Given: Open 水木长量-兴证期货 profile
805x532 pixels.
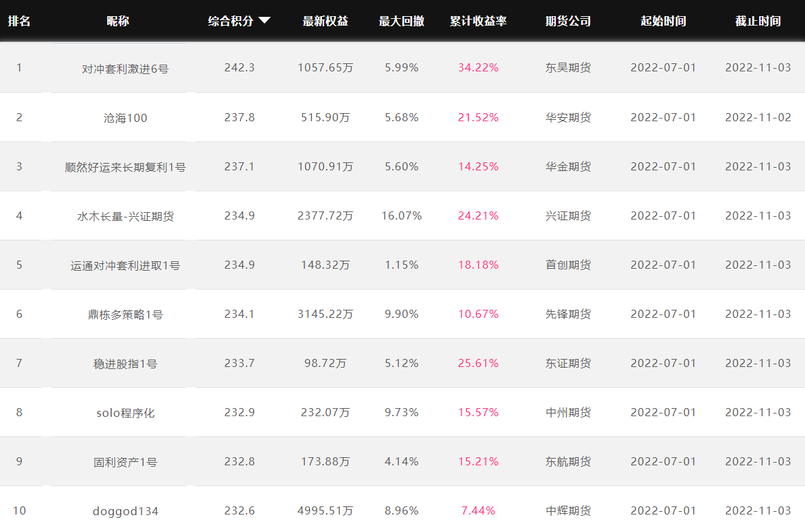Looking at the screenshot, I should [125, 216].
